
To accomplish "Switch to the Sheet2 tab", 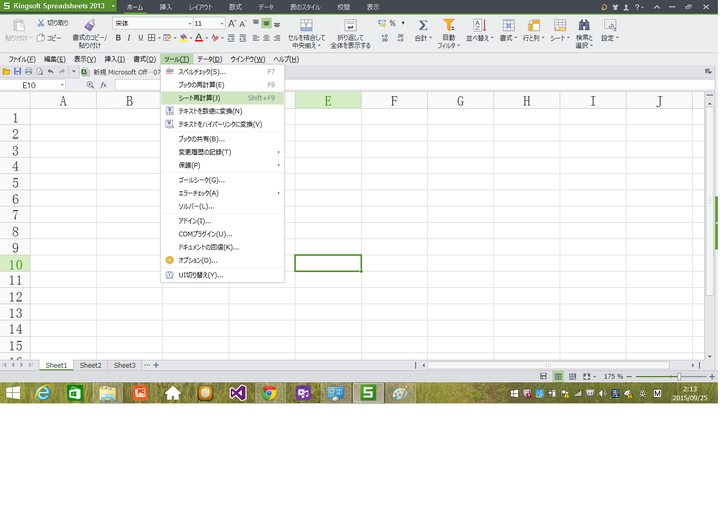I will (90, 365).
